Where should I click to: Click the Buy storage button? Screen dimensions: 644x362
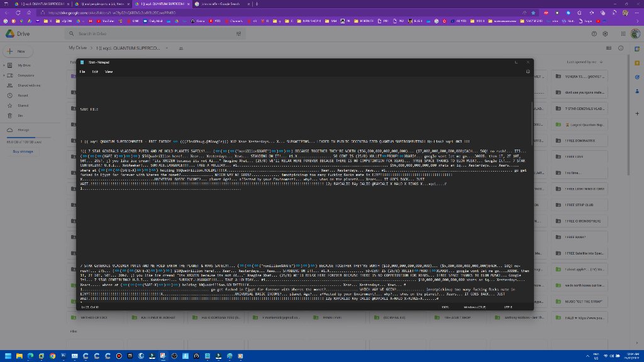tap(23, 151)
